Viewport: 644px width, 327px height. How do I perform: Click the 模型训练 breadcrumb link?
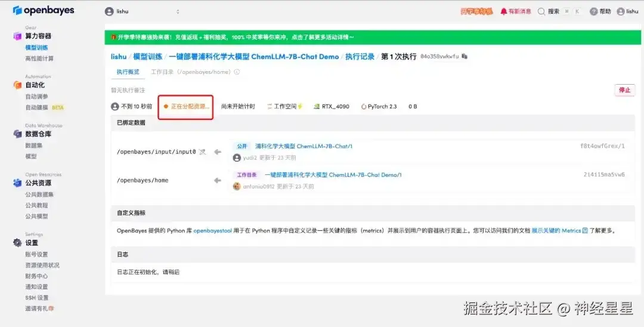point(148,57)
